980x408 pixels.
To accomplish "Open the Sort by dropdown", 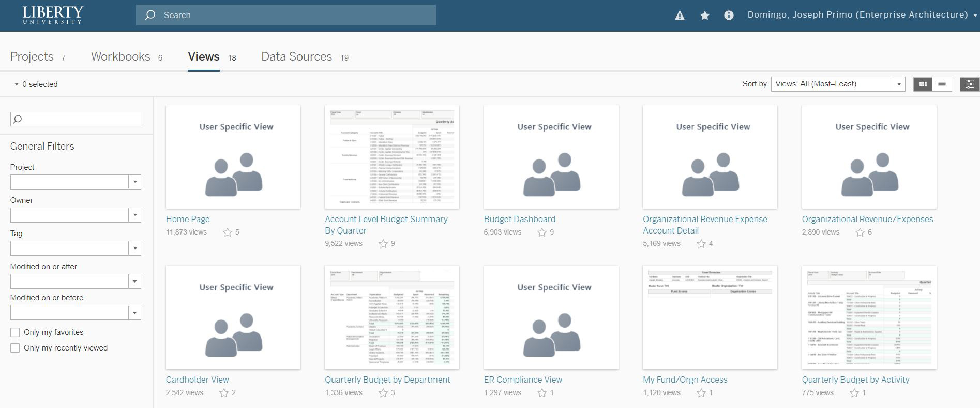I will [x=838, y=84].
